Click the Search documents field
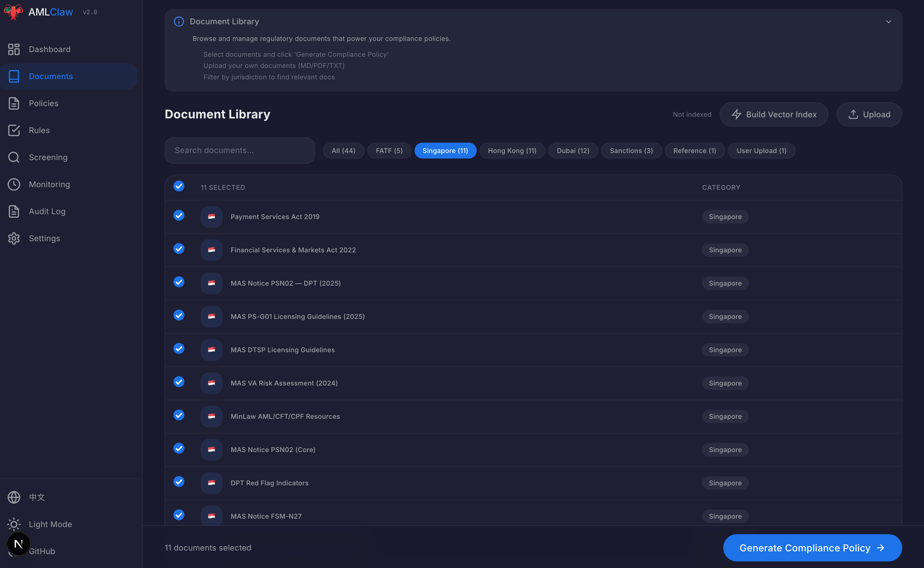Screen dimensions: 924x568 (x=239, y=151)
